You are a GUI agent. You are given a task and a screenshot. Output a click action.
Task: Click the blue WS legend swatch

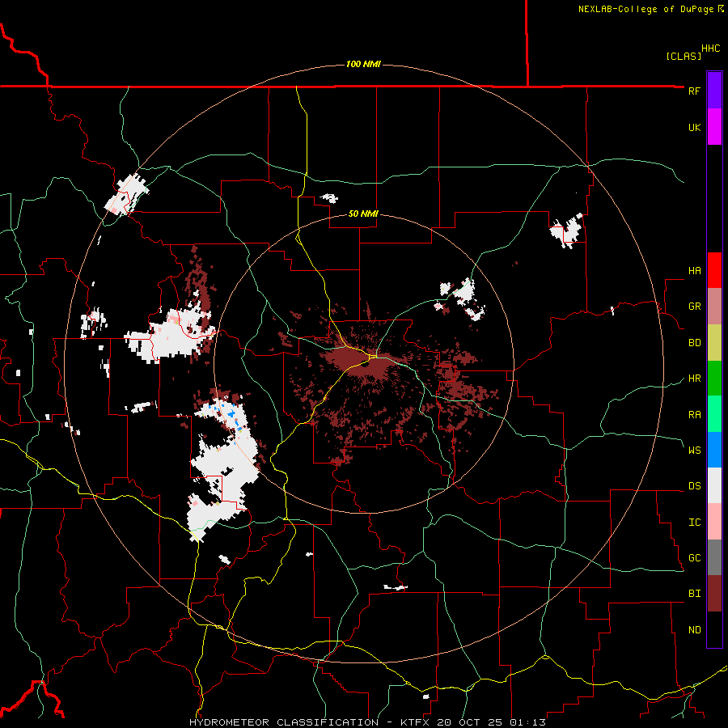coord(714,450)
